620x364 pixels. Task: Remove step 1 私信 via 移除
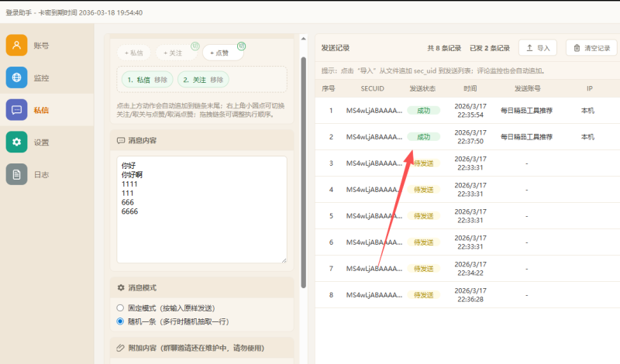pyautogui.click(x=161, y=80)
